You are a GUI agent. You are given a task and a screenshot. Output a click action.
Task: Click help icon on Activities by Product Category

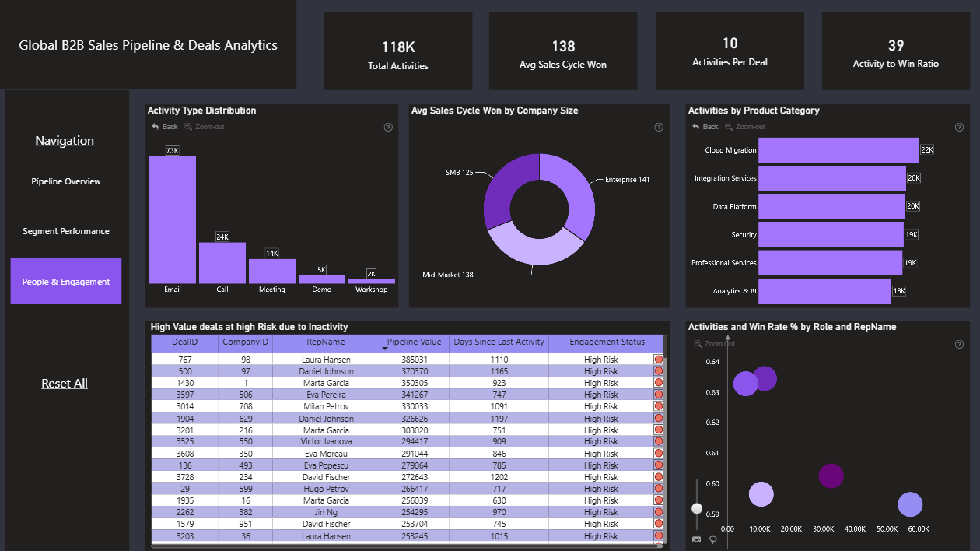959,127
